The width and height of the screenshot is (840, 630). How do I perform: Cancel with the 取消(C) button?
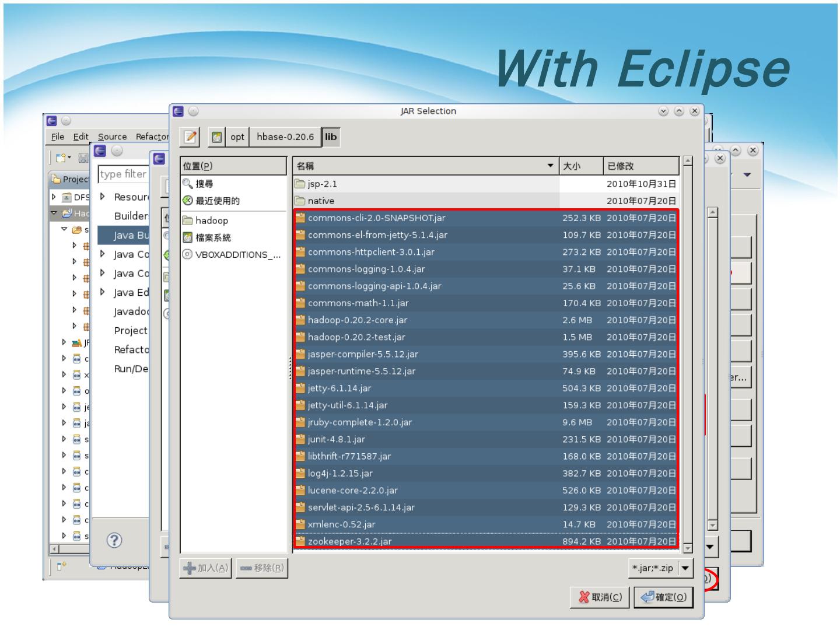pyautogui.click(x=600, y=597)
